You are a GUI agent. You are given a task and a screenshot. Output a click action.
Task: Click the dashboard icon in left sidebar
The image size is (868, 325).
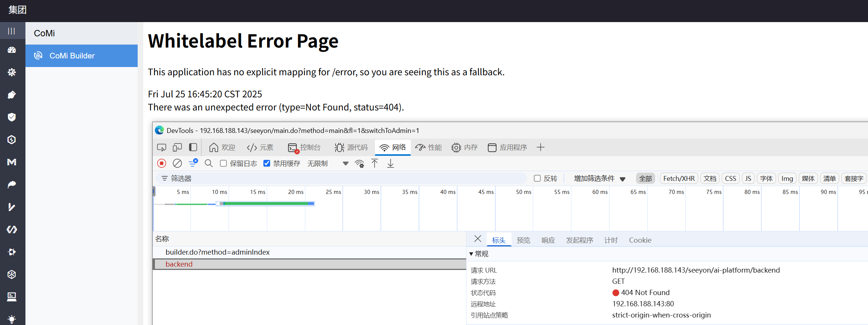click(12, 50)
